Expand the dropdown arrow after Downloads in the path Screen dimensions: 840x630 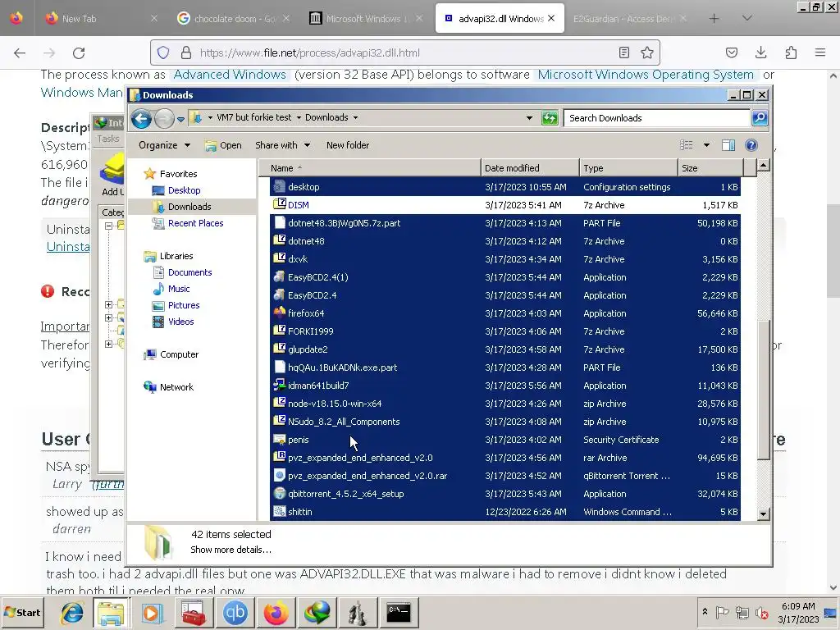[x=355, y=117]
